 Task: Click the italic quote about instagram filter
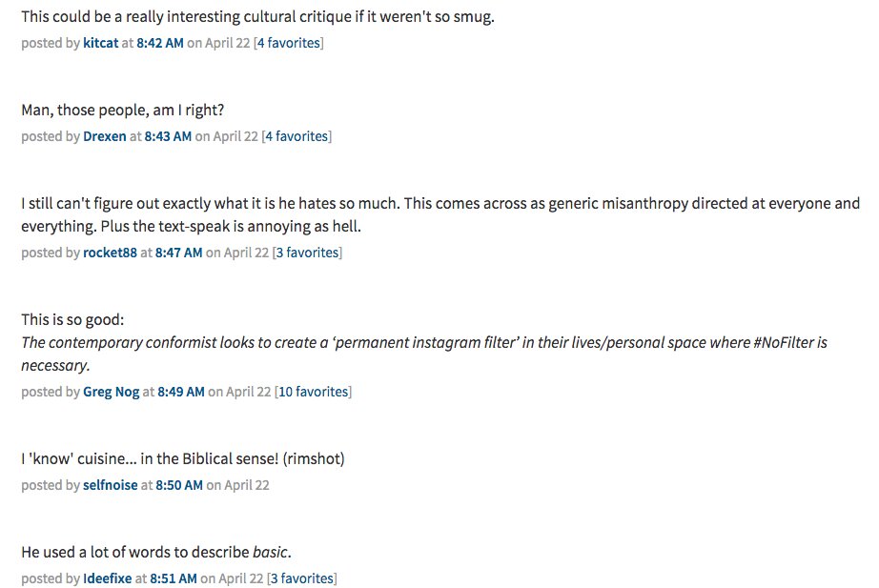point(424,354)
